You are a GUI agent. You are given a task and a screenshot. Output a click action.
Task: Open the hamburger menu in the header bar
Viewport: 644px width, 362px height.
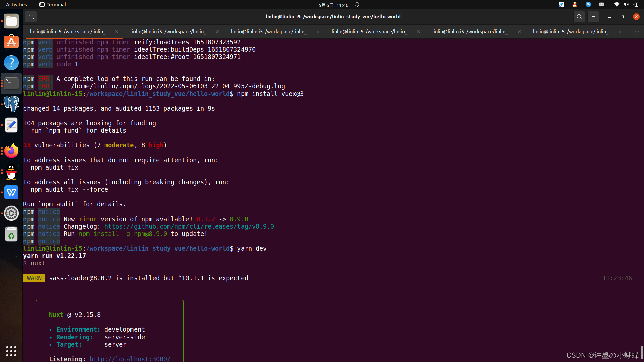593,17
